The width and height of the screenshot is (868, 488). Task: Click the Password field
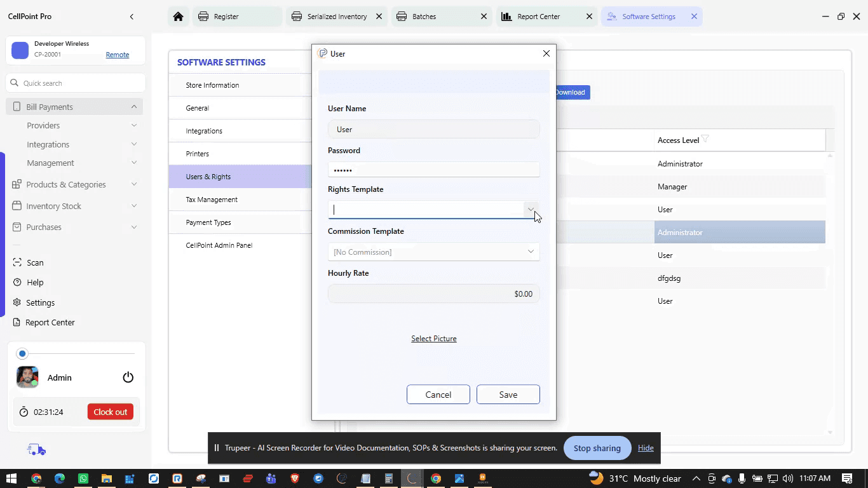434,170
